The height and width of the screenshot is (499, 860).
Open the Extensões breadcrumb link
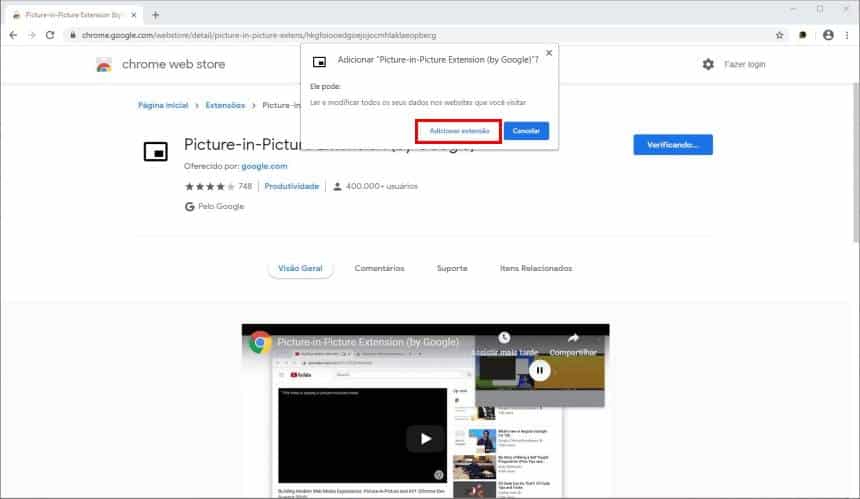click(x=225, y=105)
